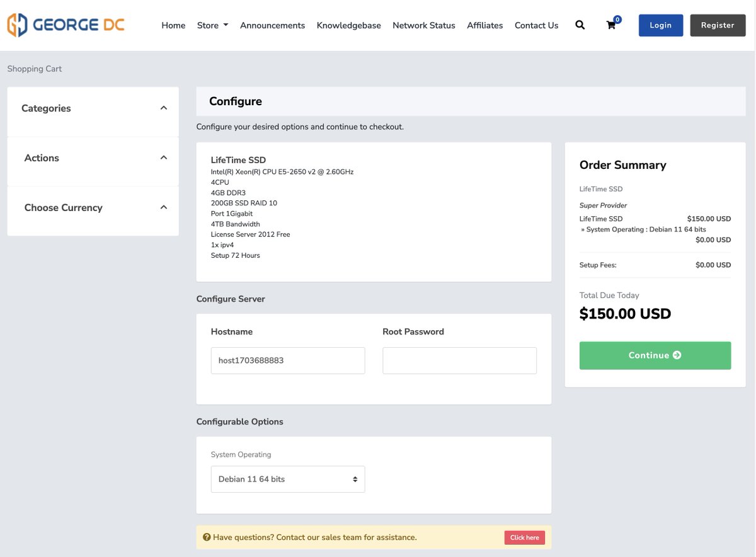Click the question mark help icon
The height and width of the screenshot is (557, 756).
[x=207, y=537]
